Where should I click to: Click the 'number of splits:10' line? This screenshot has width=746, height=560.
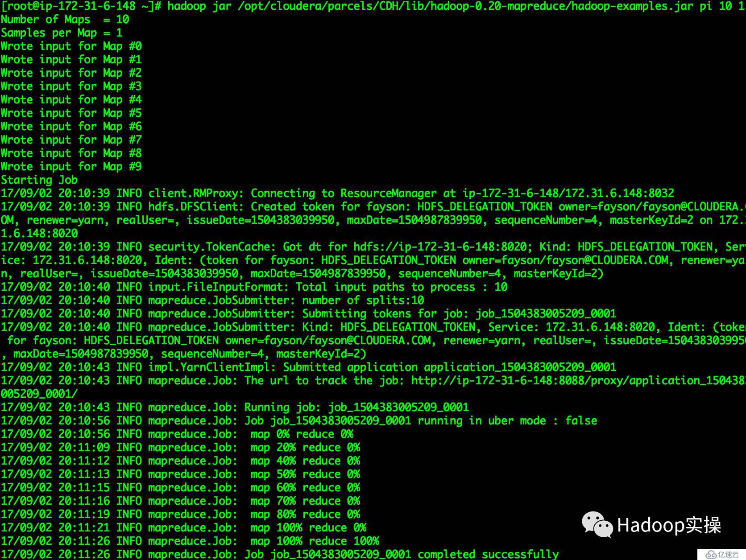click(213, 301)
